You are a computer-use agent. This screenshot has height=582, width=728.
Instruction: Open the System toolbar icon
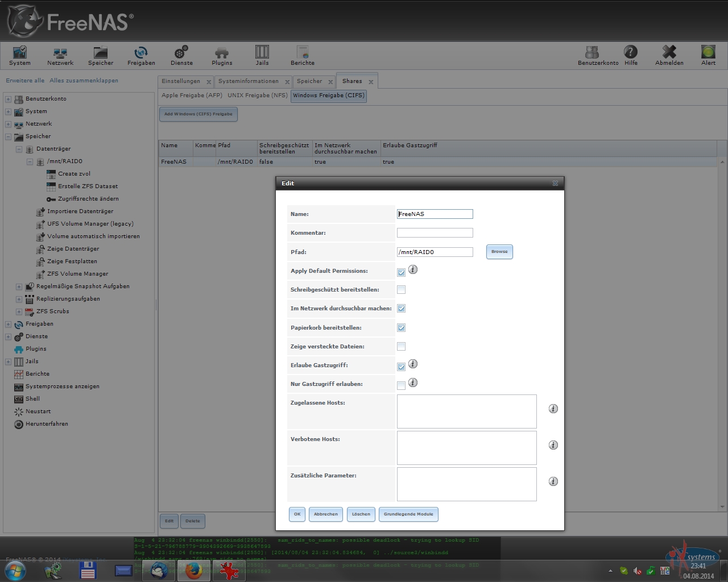(x=20, y=56)
